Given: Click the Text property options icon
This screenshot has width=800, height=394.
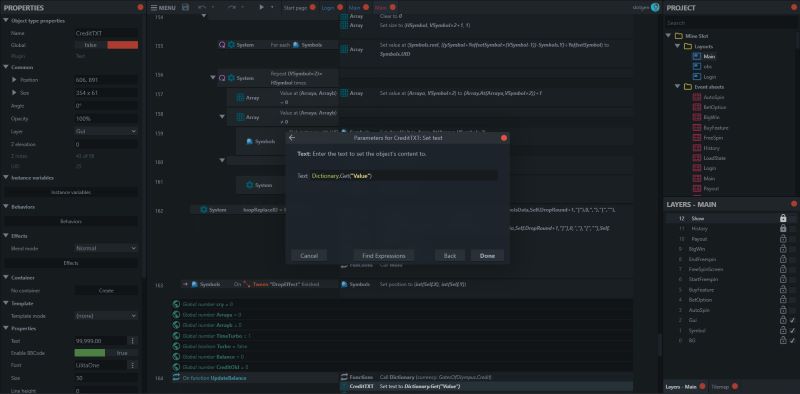Looking at the screenshot, I should [133, 341].
